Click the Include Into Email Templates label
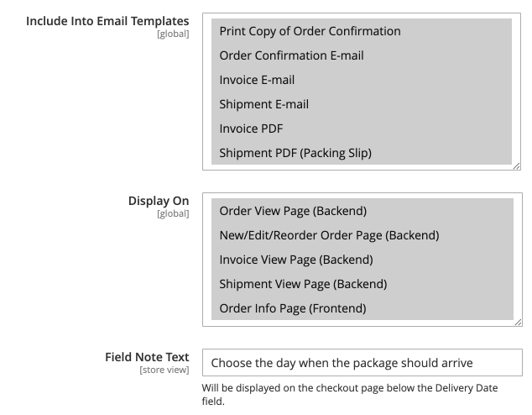The height and width of the screenshot is (415, 532). pos(107,20)
